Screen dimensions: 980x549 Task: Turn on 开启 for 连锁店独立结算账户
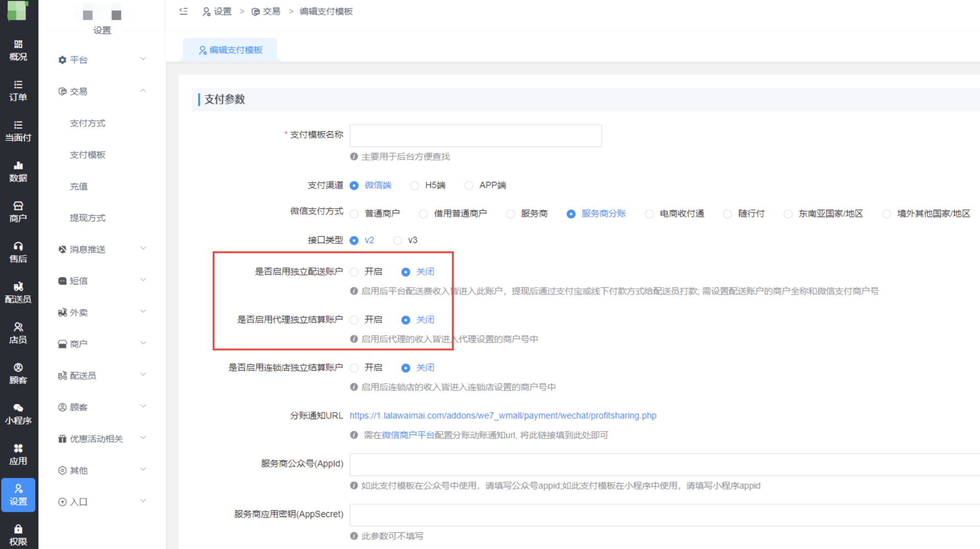click(354, 368)
